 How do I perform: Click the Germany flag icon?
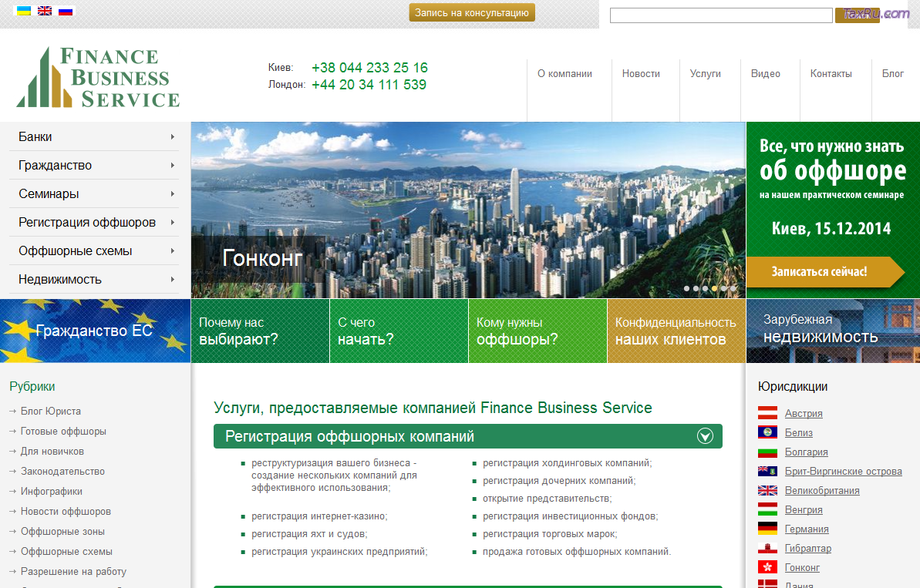point(767,529)
